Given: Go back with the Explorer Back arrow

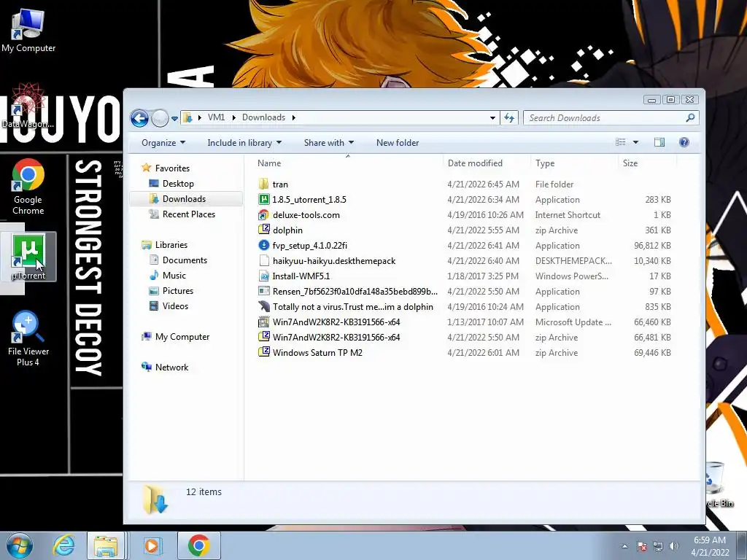Looking at the screenshot, I should pyautogui.click(x=139, y=117).
